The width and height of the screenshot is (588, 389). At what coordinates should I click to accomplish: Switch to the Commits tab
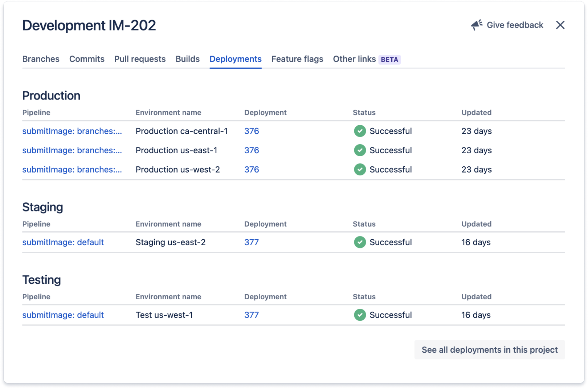[x=87, y=59]
